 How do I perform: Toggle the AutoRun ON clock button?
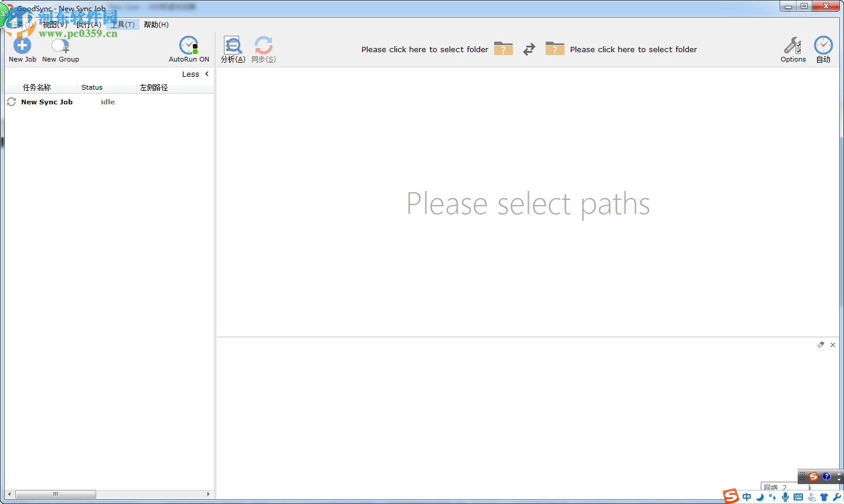(189, 50)
